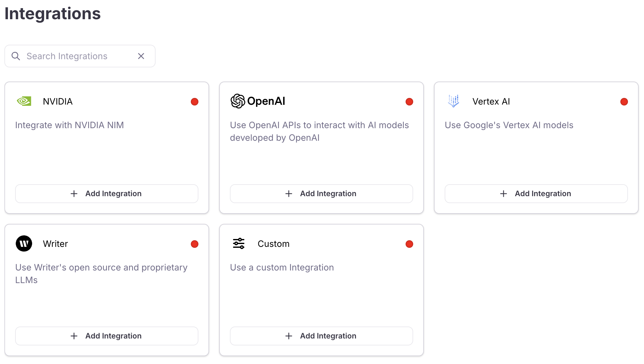Click the search magnifier icon
This screenshot has height=364, width=644.
(16, 56)
